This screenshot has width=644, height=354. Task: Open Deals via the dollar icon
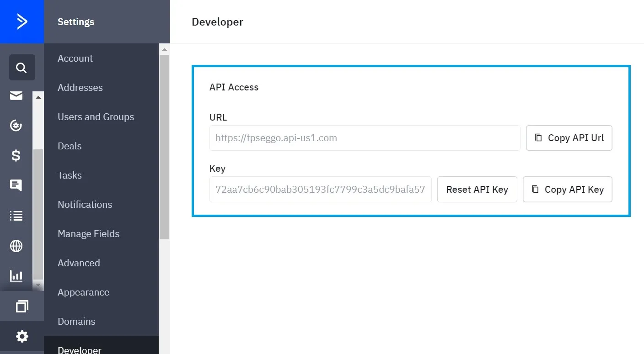(x=16, y=155)
